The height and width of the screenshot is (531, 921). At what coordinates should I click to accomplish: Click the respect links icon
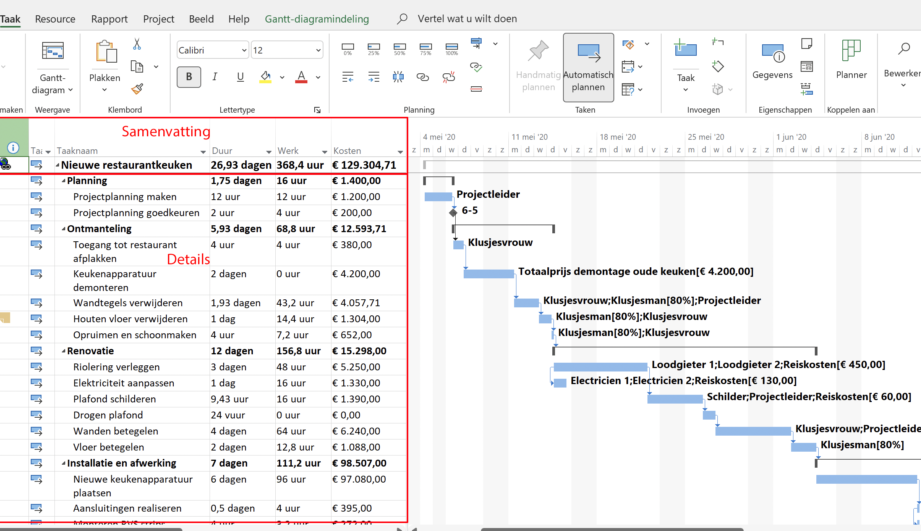(476, 66)
